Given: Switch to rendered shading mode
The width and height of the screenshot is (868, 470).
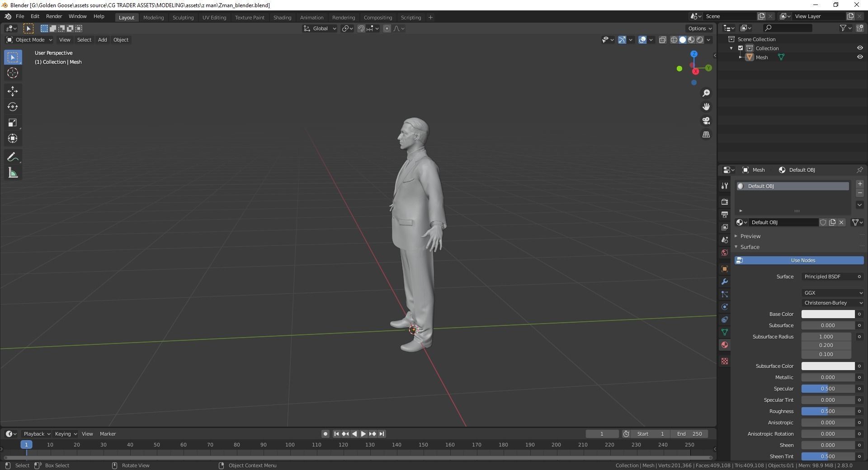Looking at the screenshot, I should tap(700, 40).
